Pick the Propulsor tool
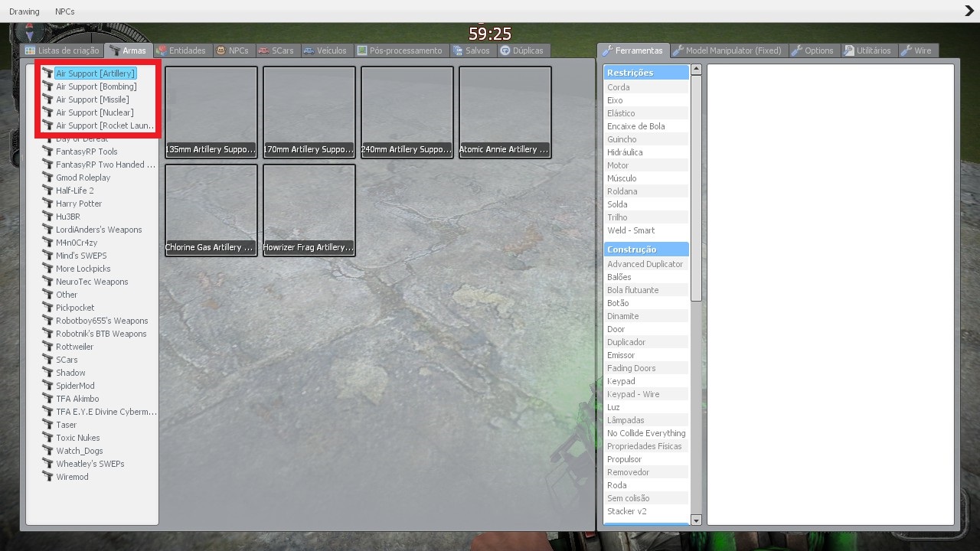The width and height of the screenshot is (980, 551). (646, 459)
